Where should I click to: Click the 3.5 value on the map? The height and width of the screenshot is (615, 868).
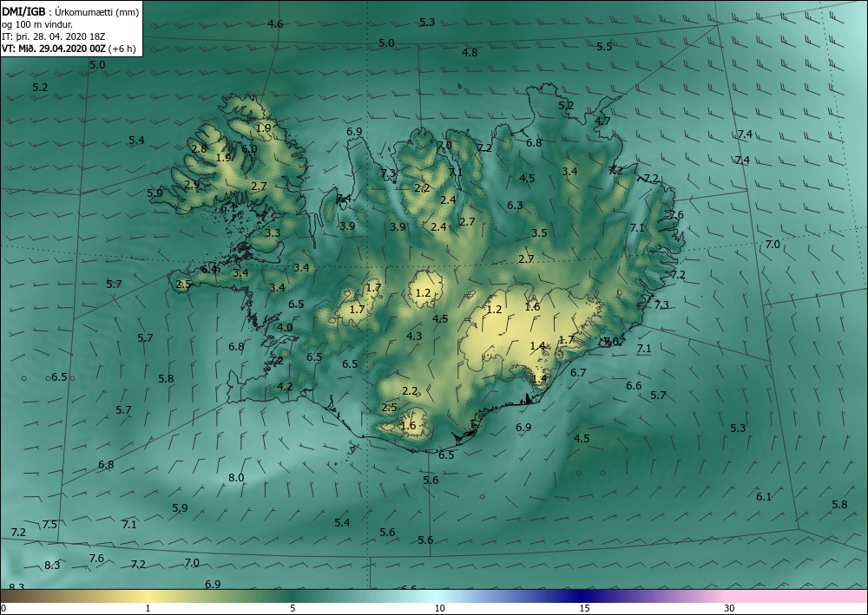tap(539, 232)
